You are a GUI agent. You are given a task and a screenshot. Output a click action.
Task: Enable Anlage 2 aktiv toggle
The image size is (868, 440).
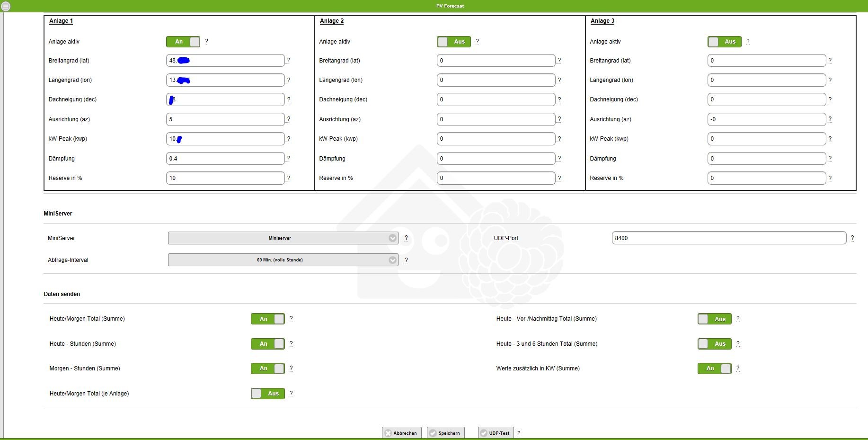tap(454, 42)
